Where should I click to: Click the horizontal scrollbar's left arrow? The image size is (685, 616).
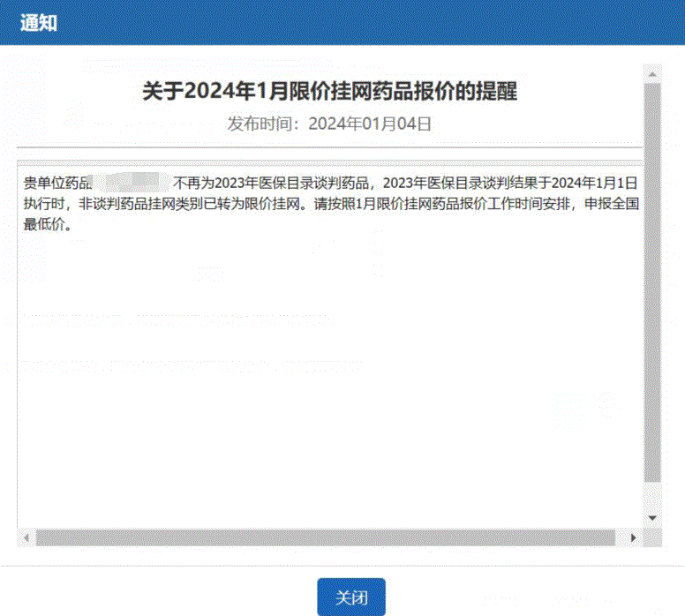26,537
